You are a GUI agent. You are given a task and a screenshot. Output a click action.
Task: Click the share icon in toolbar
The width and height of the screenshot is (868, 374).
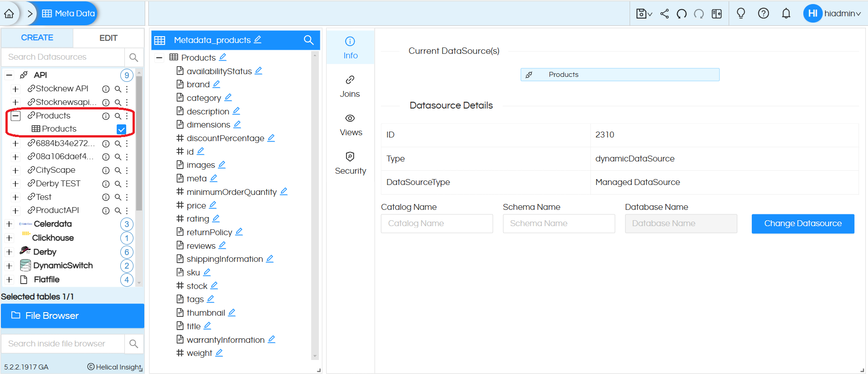click(x=664, y=14)
